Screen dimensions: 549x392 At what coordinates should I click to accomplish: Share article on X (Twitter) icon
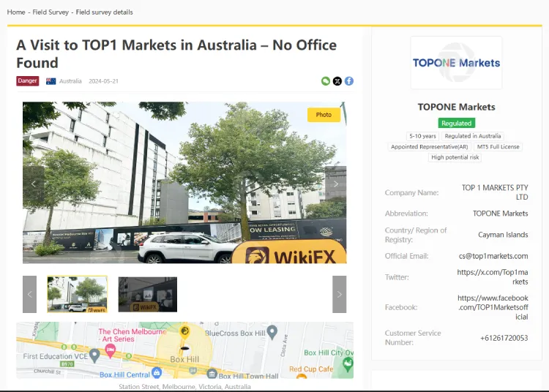337,81
